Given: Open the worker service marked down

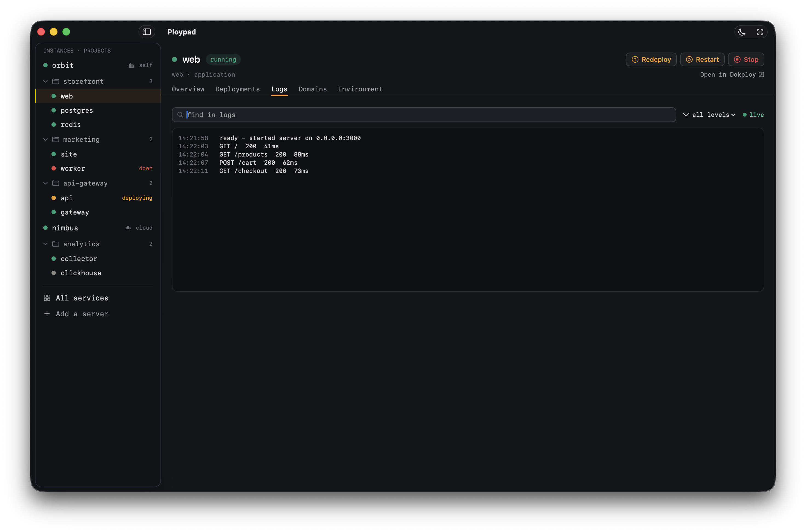Looking at the screenshot, I should click(x=98, y=168).
